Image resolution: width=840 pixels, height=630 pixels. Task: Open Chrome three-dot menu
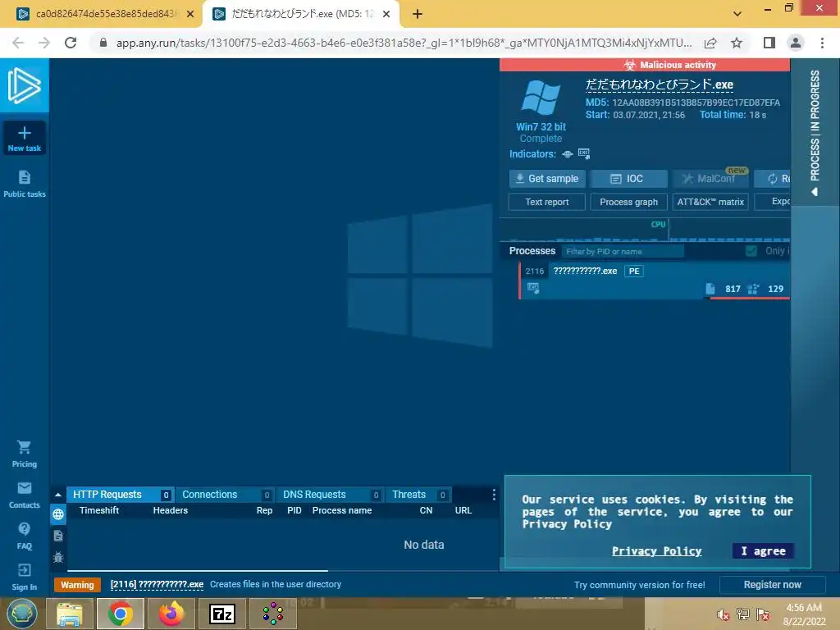tap(822, 43)
